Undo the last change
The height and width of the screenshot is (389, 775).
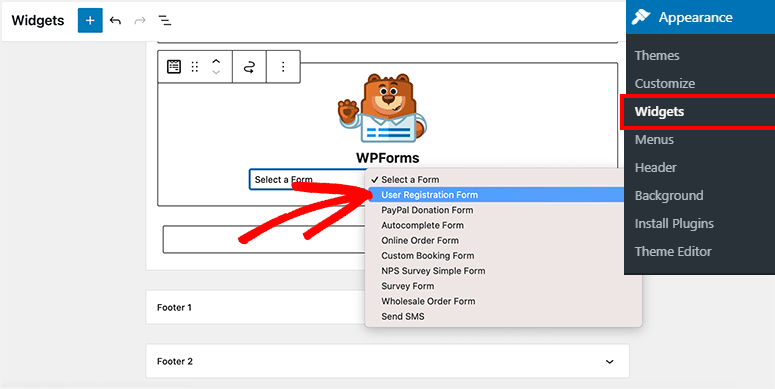click(x=115, y=21)
